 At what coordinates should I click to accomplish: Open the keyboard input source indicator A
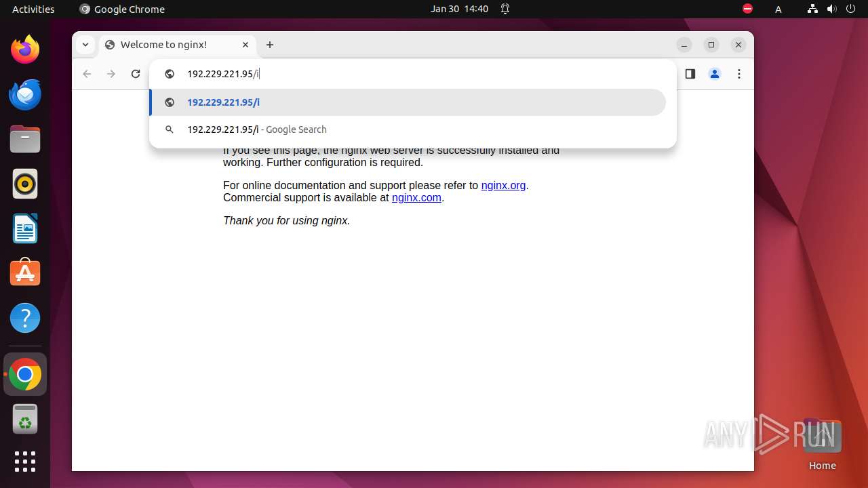[x=778, y=9]
